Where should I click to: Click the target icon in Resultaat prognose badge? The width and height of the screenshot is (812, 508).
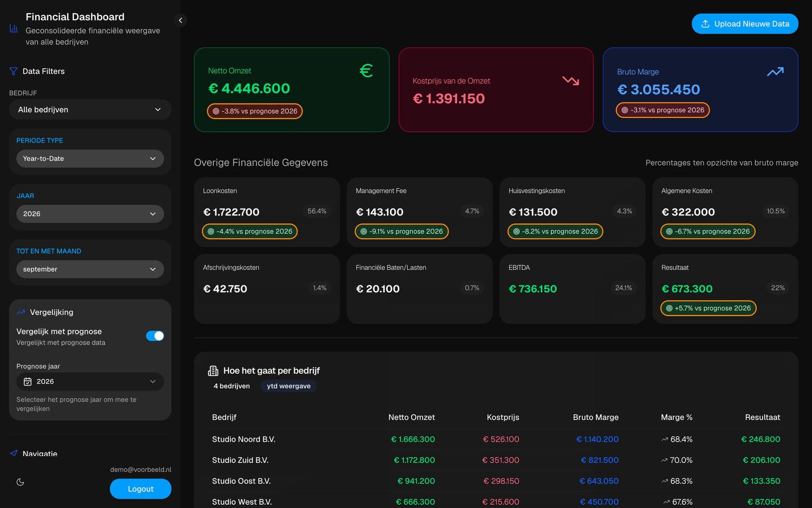pos(669,308)
